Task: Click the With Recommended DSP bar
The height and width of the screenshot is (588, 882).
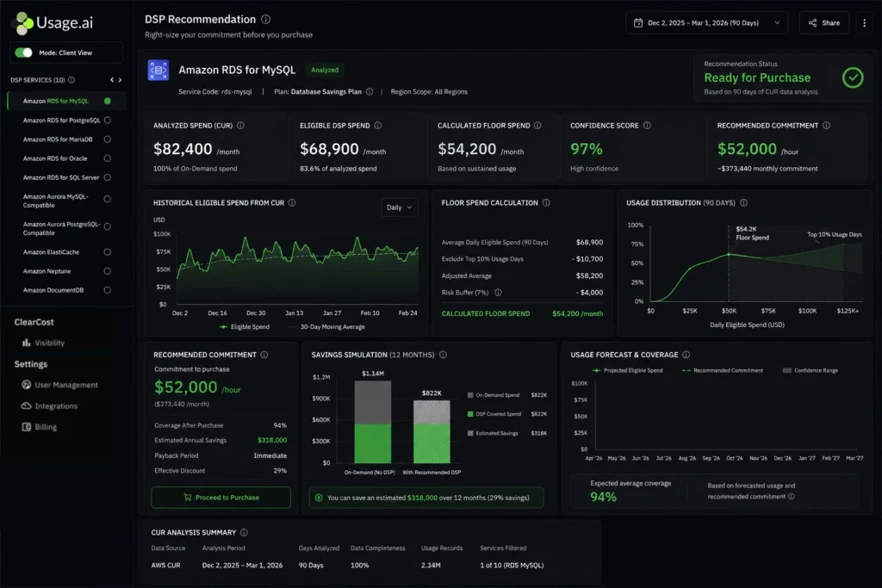Action: coord(432,431)
